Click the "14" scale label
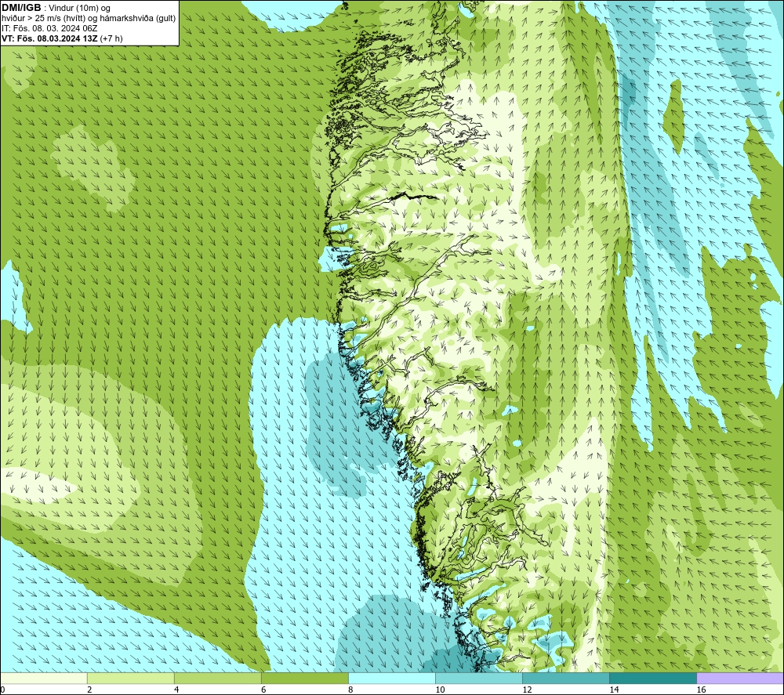The image size is (784, 695). (x=614, y=690)
